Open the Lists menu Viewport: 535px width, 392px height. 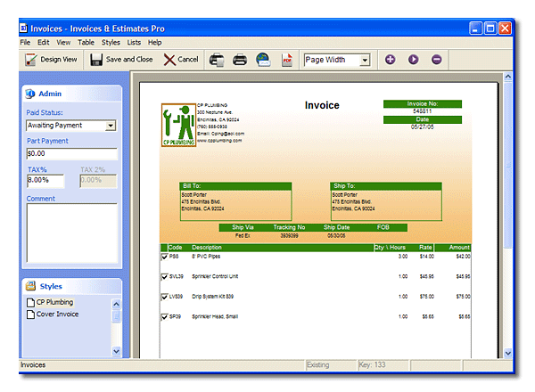(x=134, y=42)
